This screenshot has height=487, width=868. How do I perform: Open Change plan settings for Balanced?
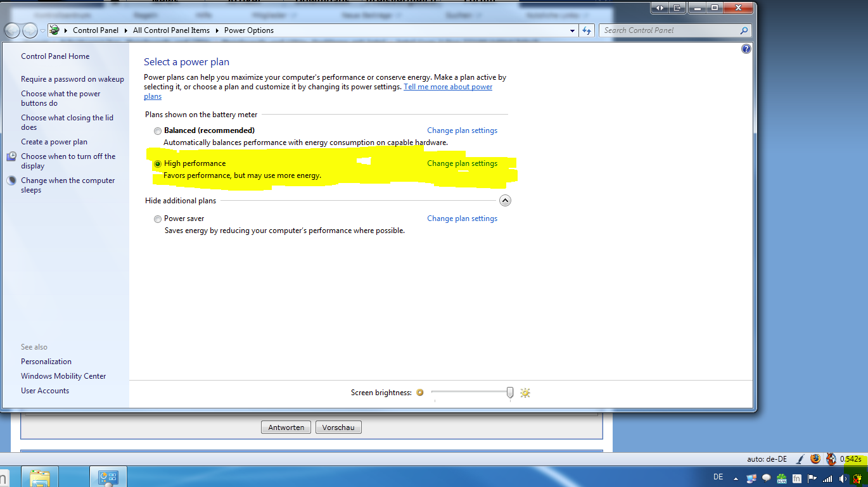(462, 130)
